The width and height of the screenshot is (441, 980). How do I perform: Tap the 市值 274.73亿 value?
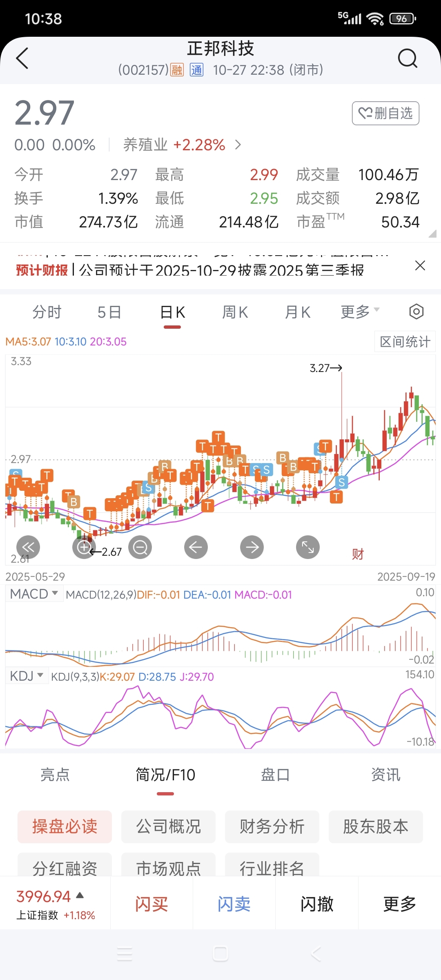[x=108, y=222]
